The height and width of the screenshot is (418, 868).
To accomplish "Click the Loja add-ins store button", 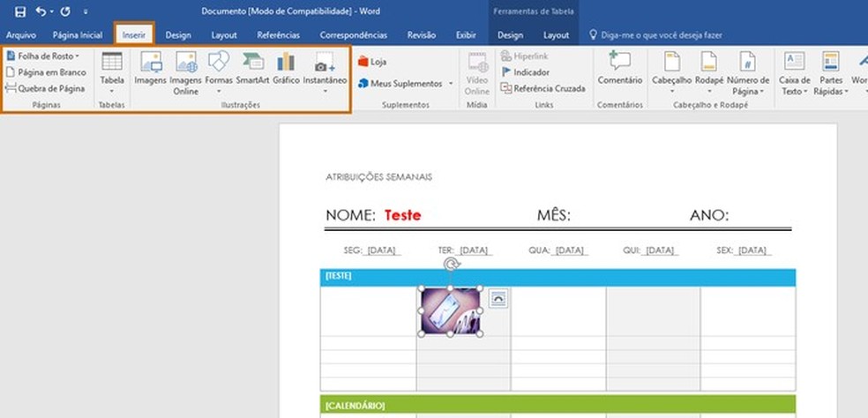I will point(372,62).
